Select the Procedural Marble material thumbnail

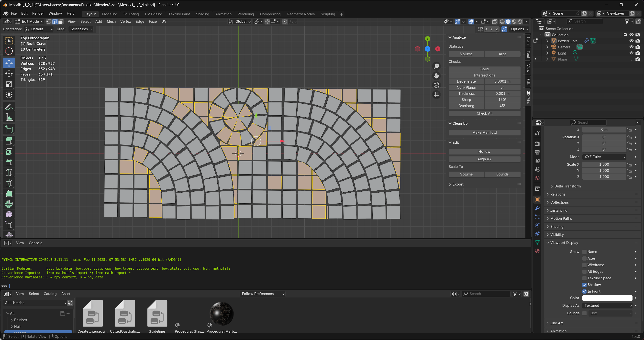pyautogui.click(x=222, y=314)
